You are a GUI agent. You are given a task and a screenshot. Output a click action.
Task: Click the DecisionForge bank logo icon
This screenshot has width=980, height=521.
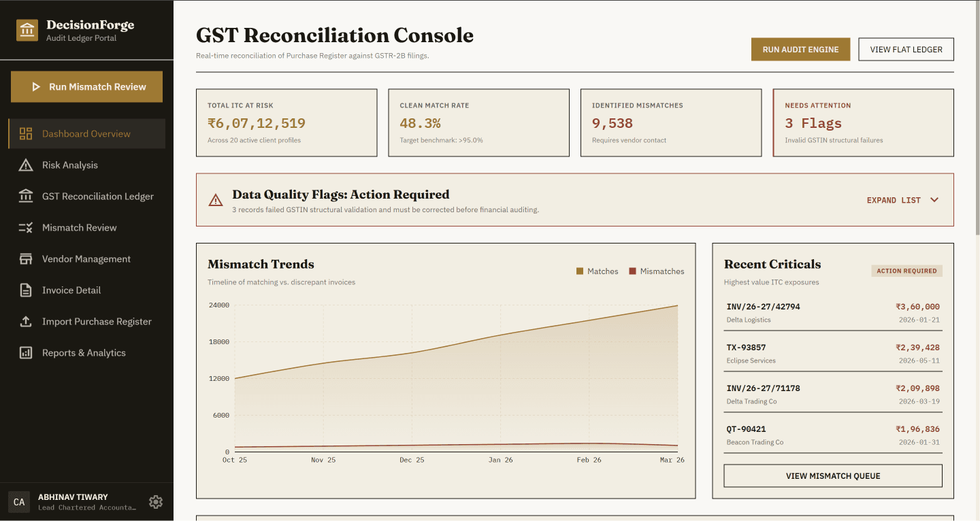(27, 30)
